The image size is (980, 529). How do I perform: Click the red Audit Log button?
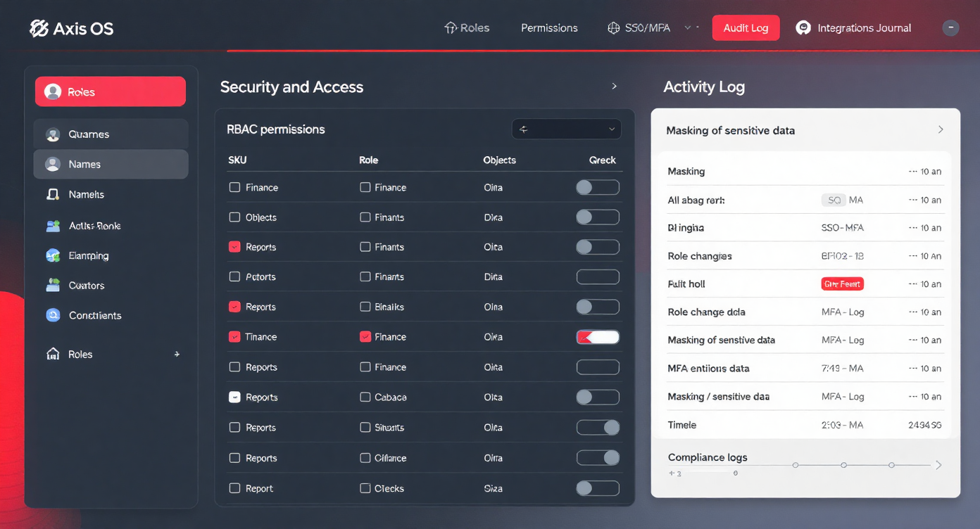pyautogui.click(x=746, y=28)
